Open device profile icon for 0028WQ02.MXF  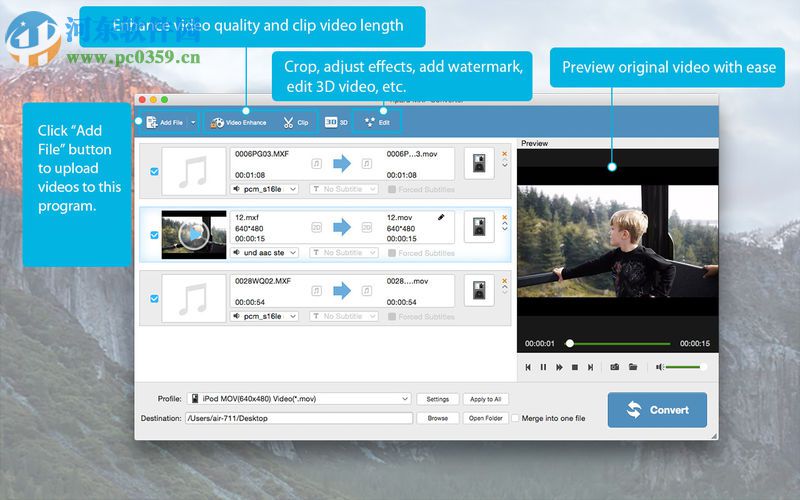(479, 290)
